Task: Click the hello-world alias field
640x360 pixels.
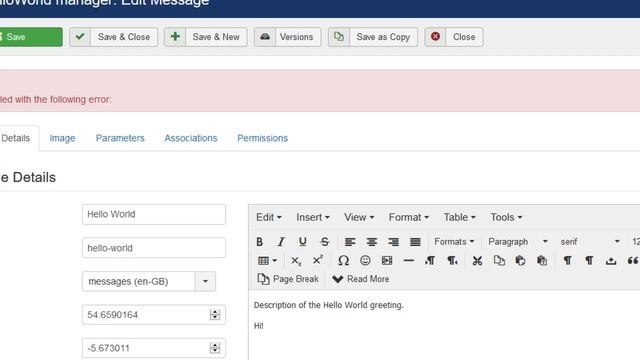Action: 154,248
